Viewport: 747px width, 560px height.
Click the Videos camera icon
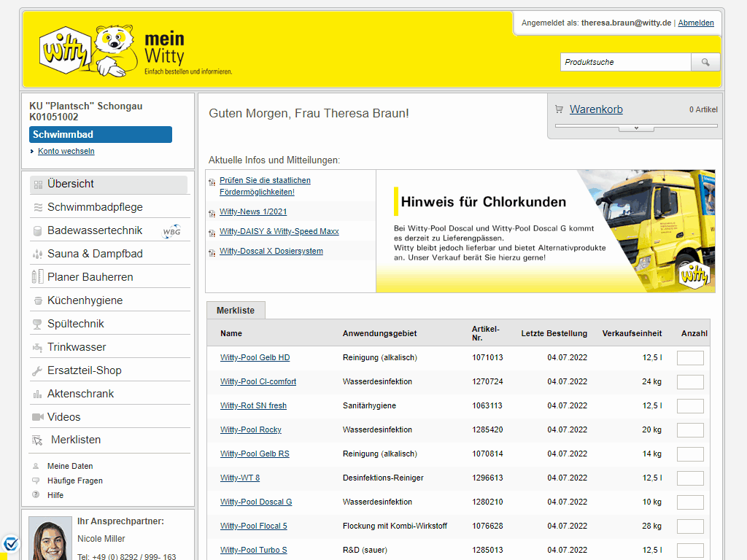pos(38,417)
